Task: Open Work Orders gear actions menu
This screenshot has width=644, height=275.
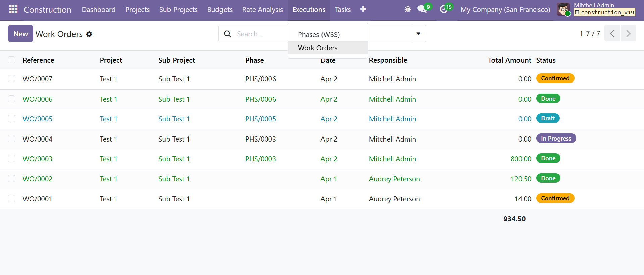Action: [x=89, y=34]
